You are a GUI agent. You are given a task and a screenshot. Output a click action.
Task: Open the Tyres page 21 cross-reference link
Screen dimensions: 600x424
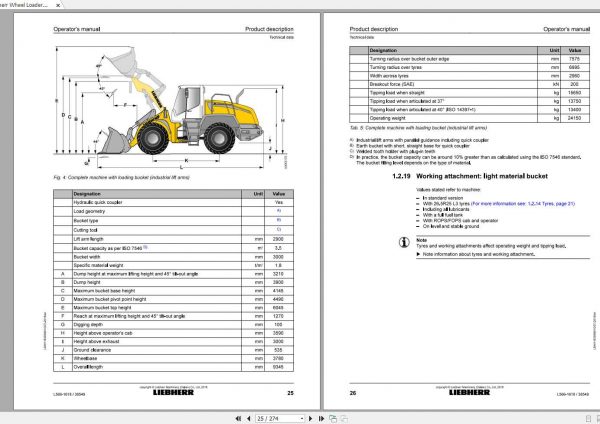523,204
